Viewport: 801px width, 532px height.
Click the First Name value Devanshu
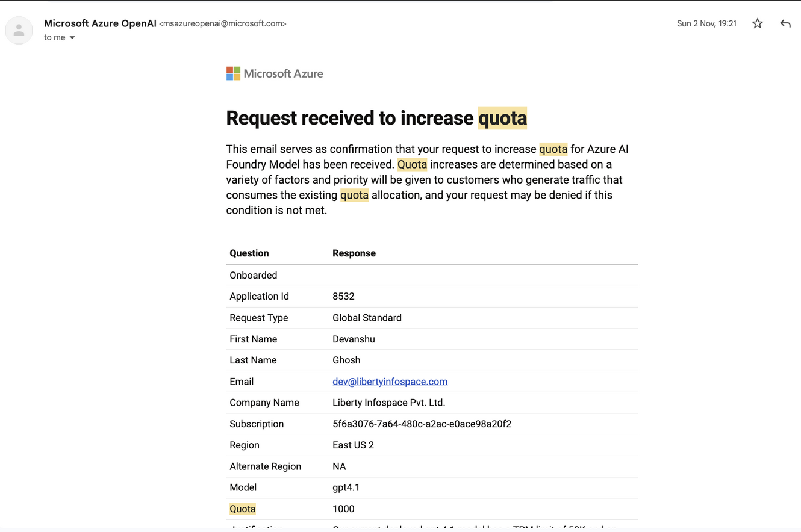coord(354,339)
